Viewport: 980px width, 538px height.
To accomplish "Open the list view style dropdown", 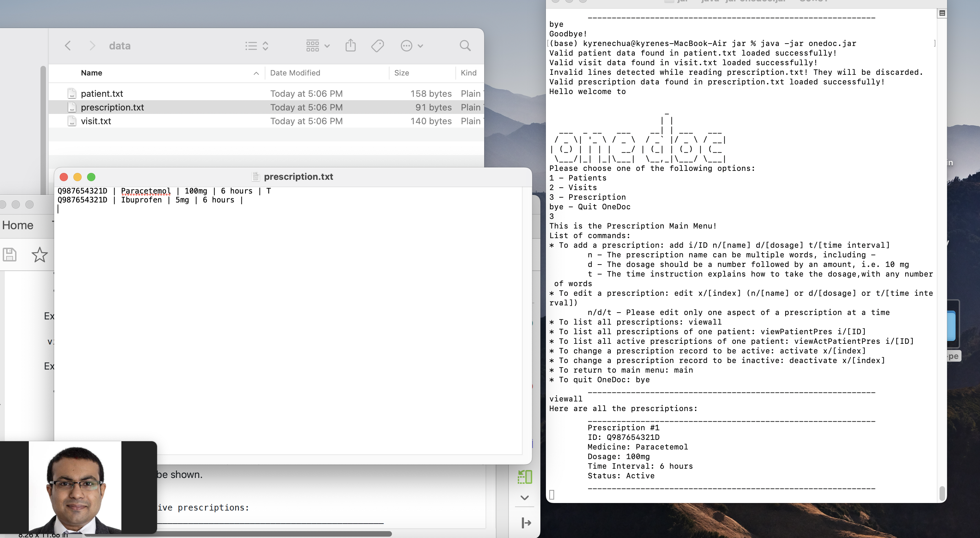I will 257,46.
